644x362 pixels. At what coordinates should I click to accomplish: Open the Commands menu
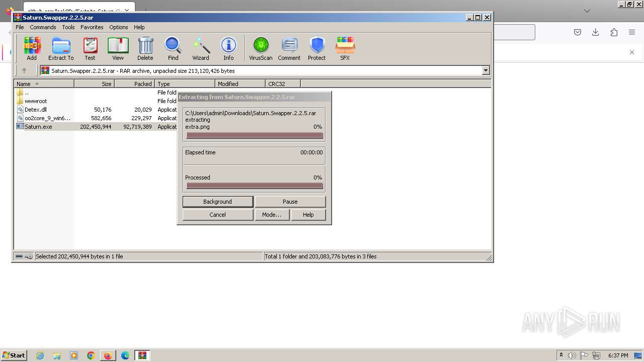click(43, 27)
